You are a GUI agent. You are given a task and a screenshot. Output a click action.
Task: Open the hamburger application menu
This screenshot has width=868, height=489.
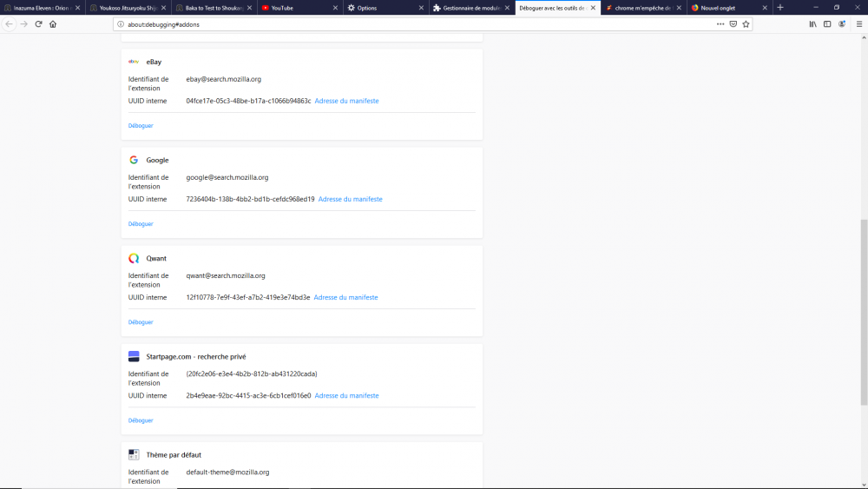coord(859,24)
